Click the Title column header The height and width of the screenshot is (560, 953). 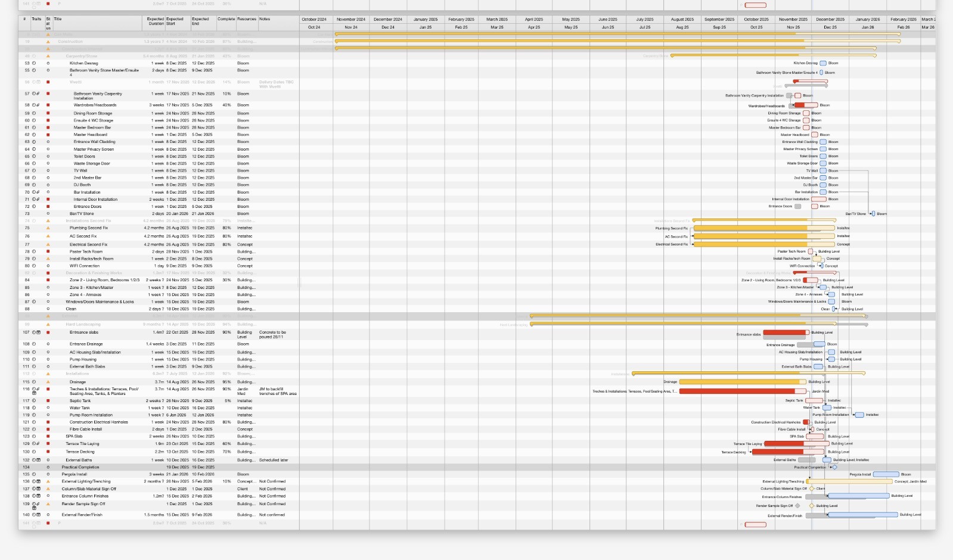pos(58,19)
